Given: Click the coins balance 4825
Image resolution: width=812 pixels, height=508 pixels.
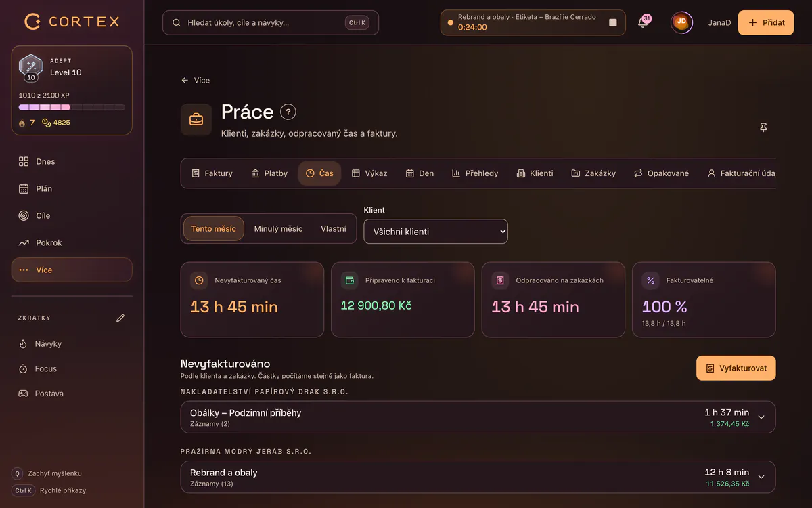Looking at the screenshot, I should coord(56,123).
